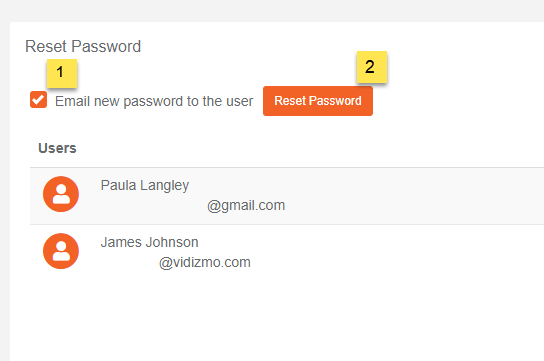
Task: Click the Reset Password page heading
Action: 83,46
